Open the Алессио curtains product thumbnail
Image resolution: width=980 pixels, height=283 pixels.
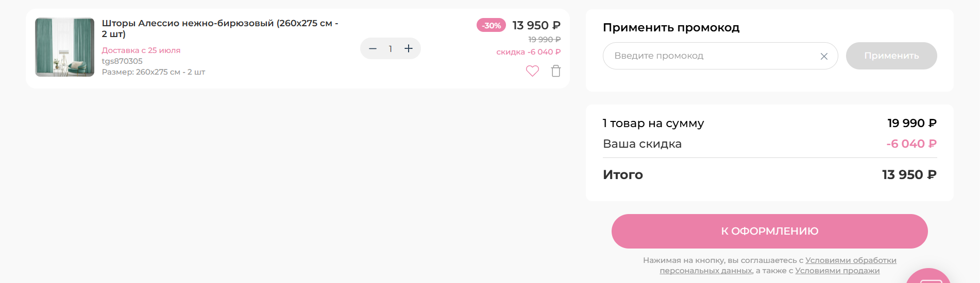64,47
